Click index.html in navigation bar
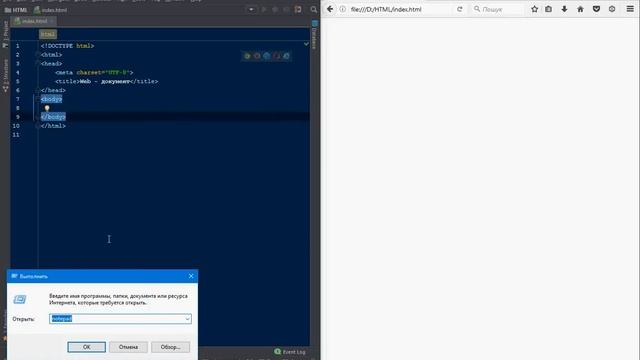 pyautogui.click(x=51, y=10)
